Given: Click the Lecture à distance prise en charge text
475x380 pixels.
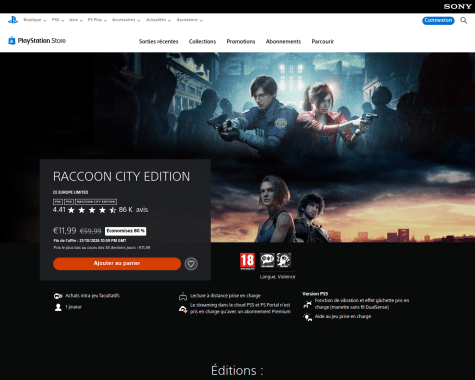Looking at the screenshot, I should coord(225,296).
